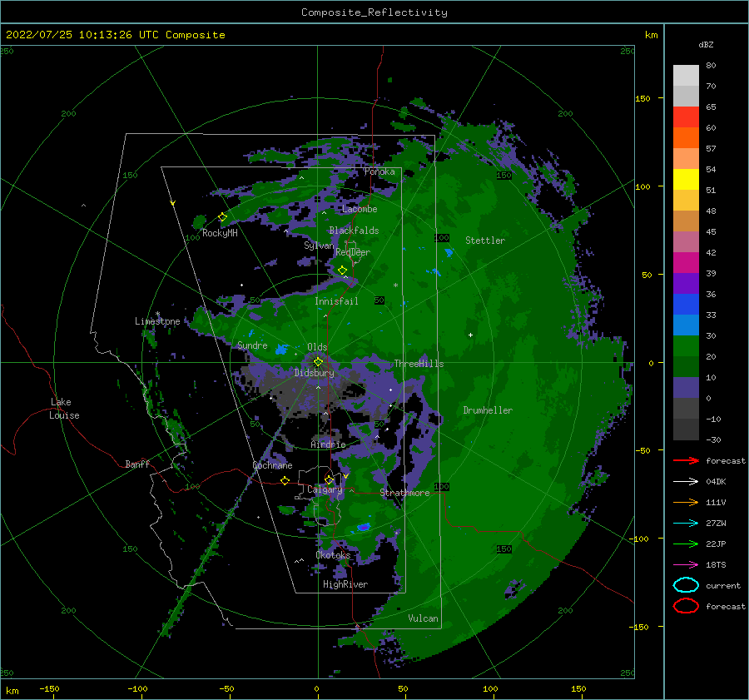Click the Calgary city label
The height and width of the screenshot is (700, 749).
(x=325, y=489)
